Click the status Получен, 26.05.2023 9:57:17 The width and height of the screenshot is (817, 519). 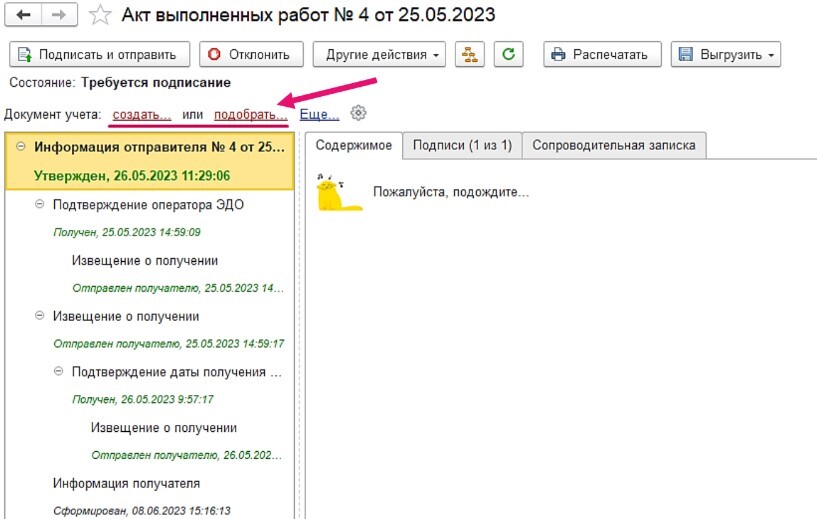click(x=143, y=399)
